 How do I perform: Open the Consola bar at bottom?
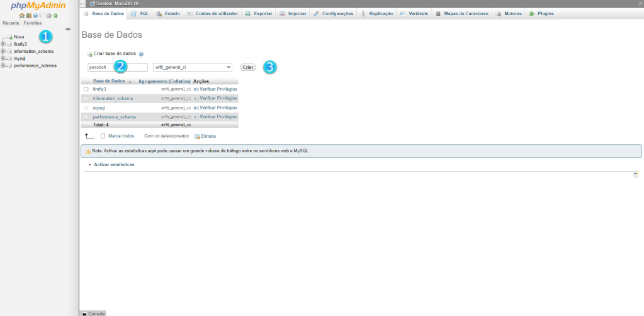tap(93, 313)
